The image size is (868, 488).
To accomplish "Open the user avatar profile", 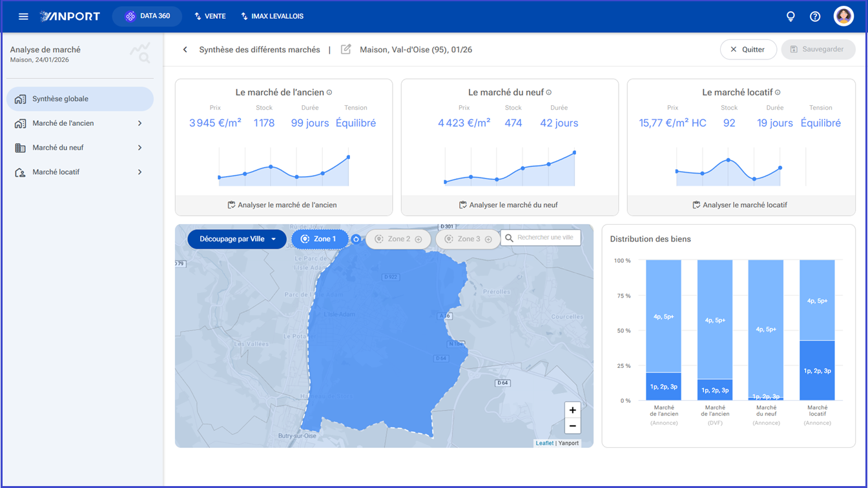I will pos(843,16).
